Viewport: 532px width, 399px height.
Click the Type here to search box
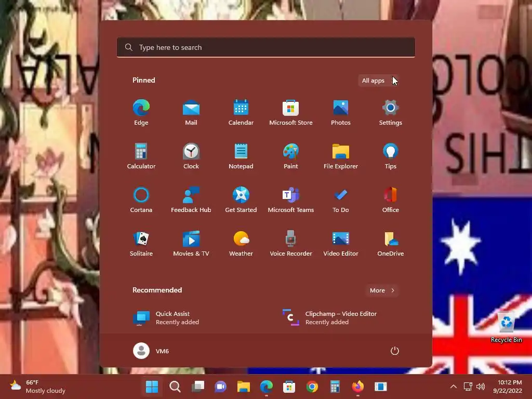[266, 47]
